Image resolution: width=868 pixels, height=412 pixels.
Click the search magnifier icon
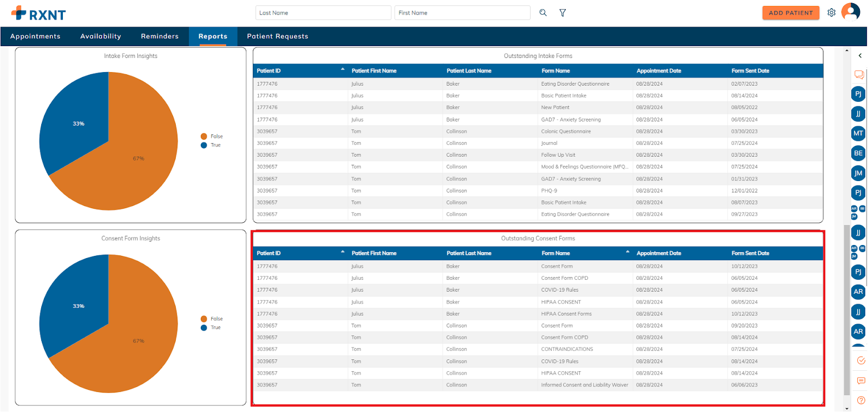pyautogui.click(x=543, y=12)
